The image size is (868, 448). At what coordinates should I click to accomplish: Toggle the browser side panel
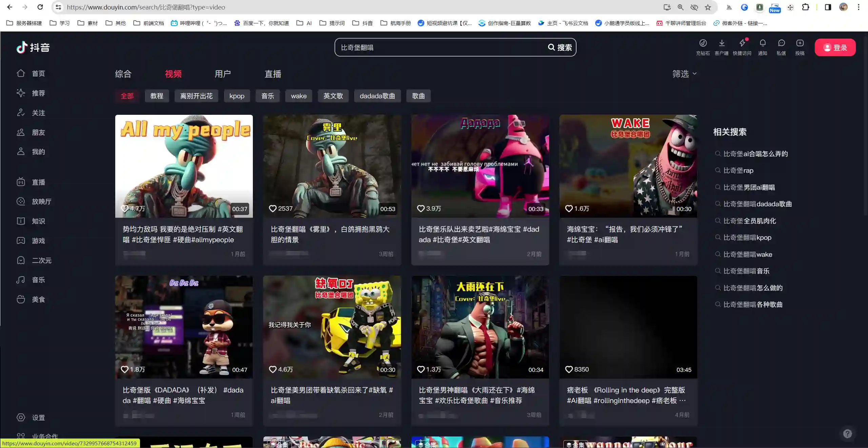pos(828,7)
